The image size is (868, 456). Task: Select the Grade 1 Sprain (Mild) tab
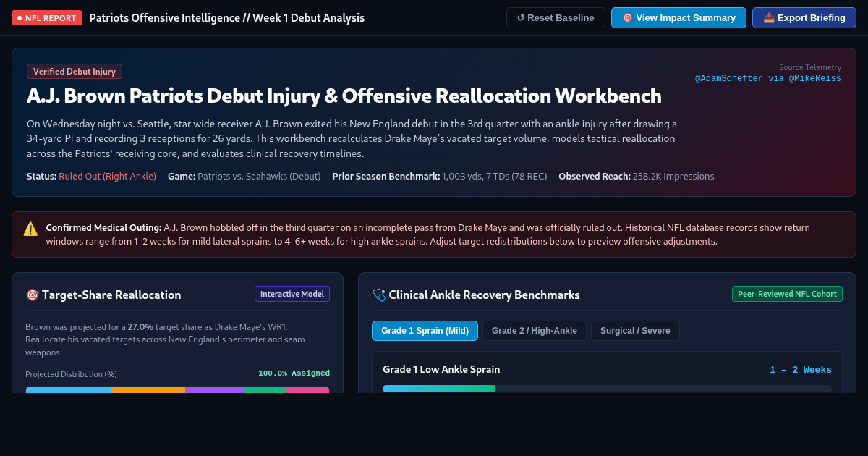[x=425, y=331]
